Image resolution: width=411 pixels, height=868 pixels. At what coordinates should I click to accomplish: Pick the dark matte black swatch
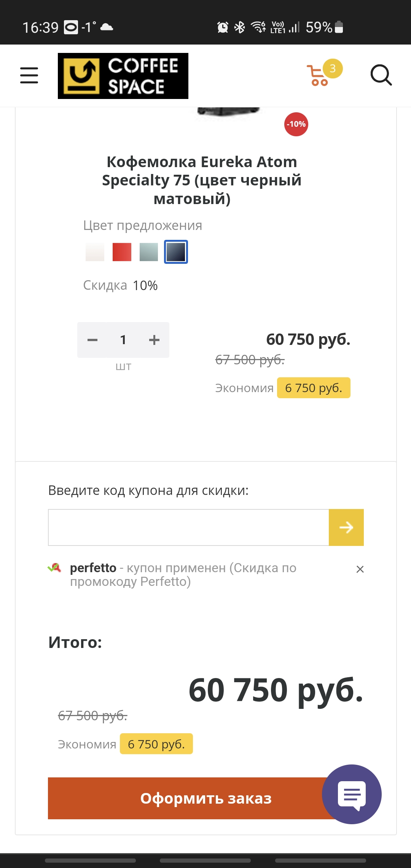(x=176, y=252)
